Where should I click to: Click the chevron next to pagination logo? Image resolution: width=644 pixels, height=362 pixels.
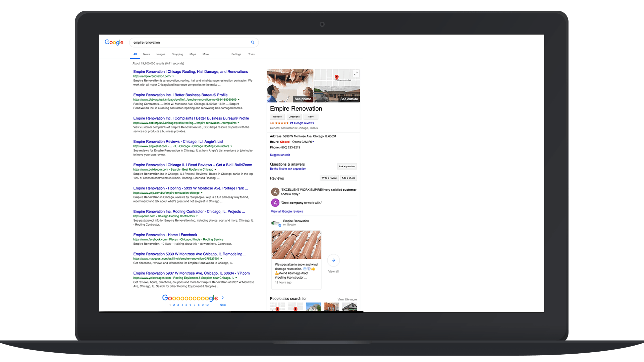[x=223, y=298]
